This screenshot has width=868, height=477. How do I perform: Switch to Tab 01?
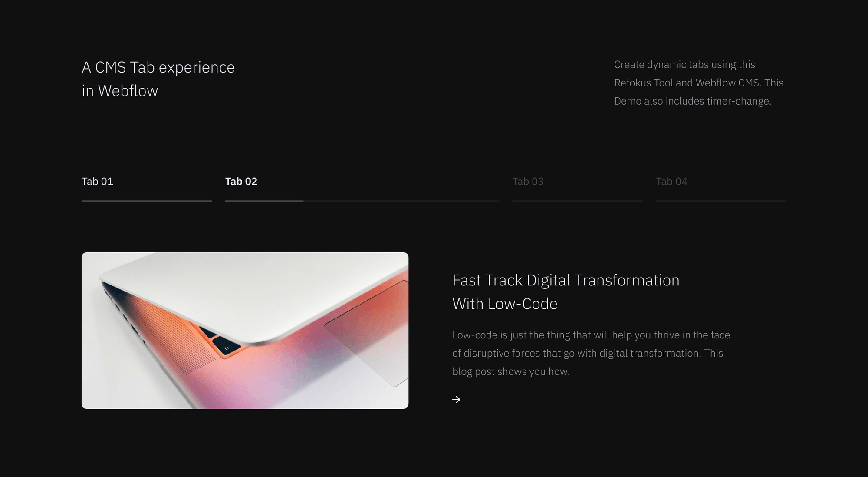pyautogui.click(x=98, y=181)
